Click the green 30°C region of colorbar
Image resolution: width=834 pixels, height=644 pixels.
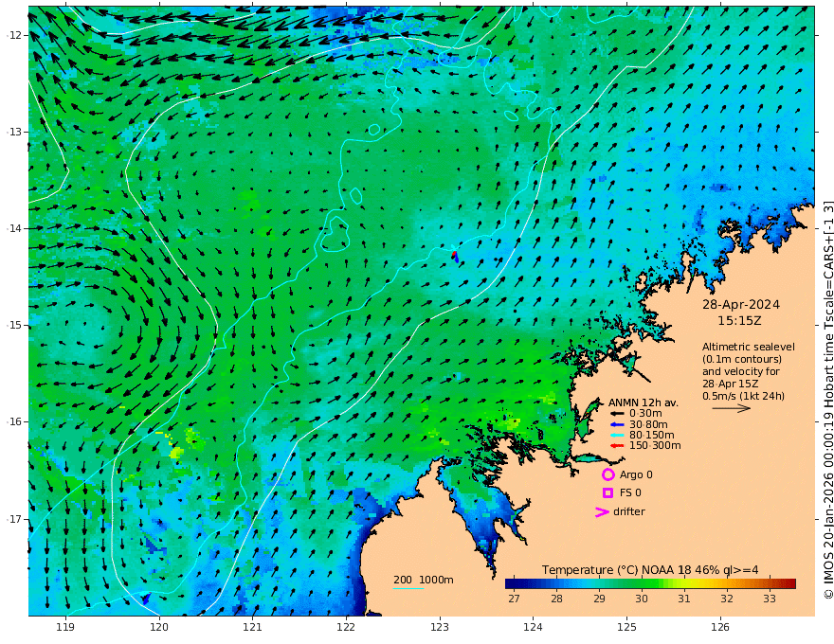click(x=642, y=584)
